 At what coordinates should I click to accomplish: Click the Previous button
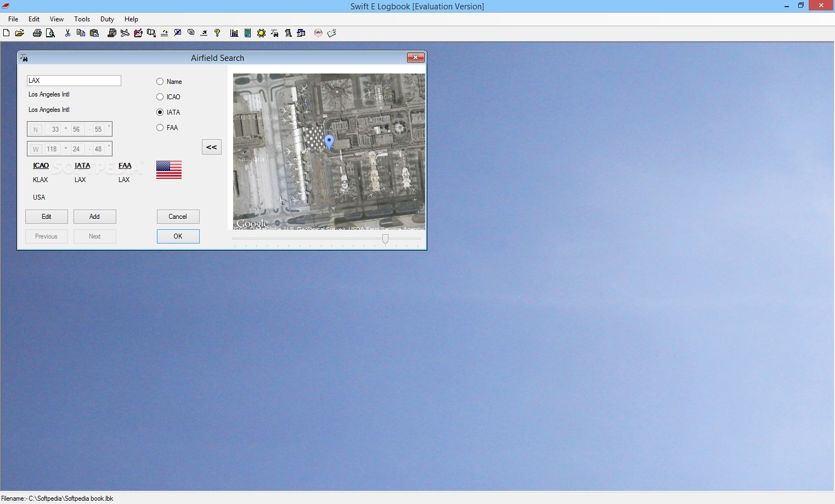tap(47, 236)
